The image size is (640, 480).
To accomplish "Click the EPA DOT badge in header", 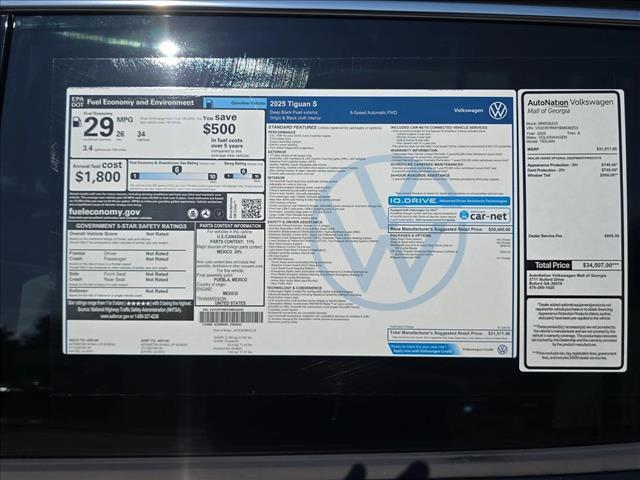I will [76, 102].
